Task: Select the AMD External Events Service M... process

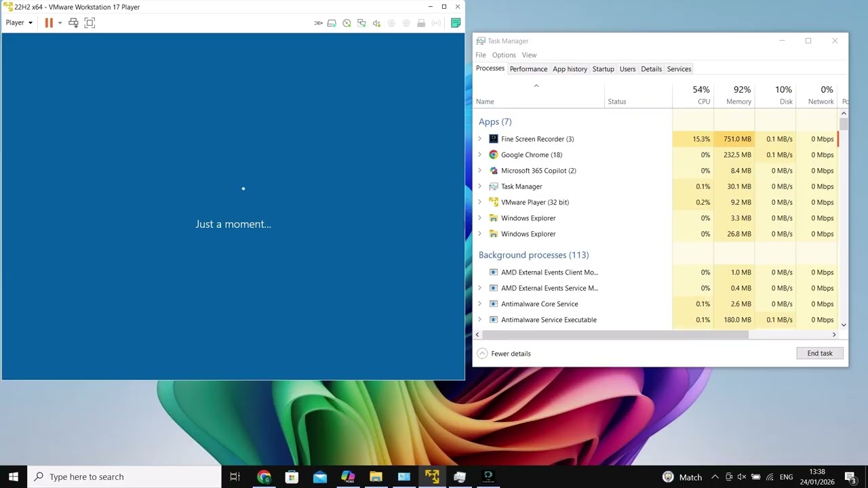Action: point(549,288)
